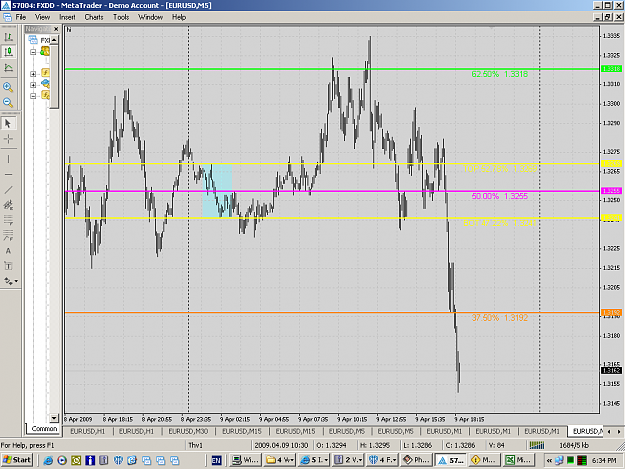The height and width of the screenshot is (469, 625).
Task: Select the arrows drawing tool
Action: coord(8,281)
